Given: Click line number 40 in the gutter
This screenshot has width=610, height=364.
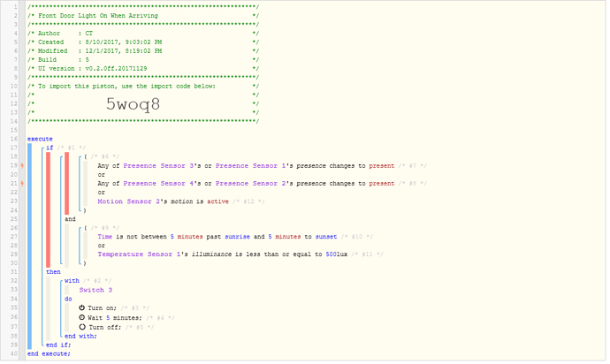Looking at the screenshot, I should coord(14,354).
